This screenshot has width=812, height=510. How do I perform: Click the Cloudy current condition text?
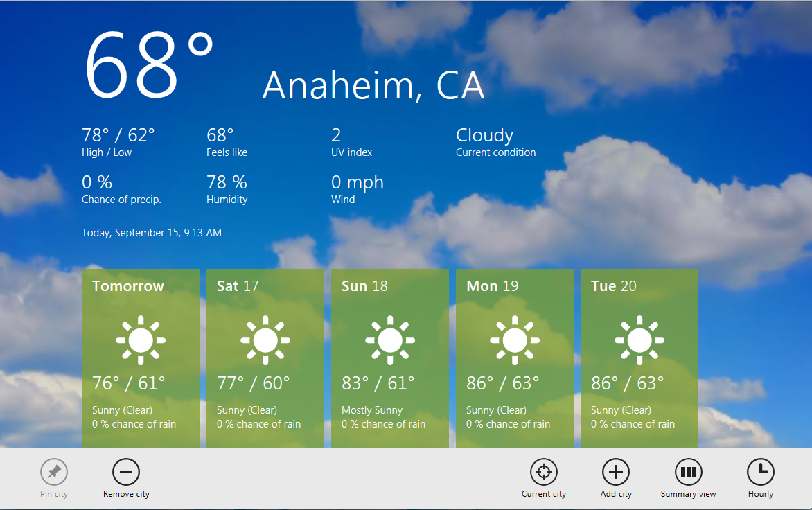click(x=484, y=135)
